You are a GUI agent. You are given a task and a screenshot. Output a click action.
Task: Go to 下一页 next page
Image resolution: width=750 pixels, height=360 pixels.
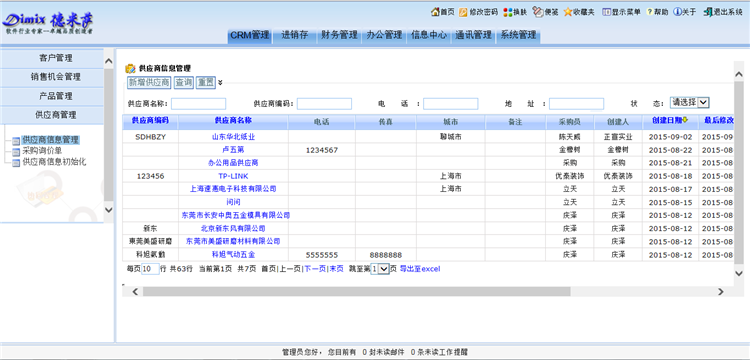(x=315, y=269)
